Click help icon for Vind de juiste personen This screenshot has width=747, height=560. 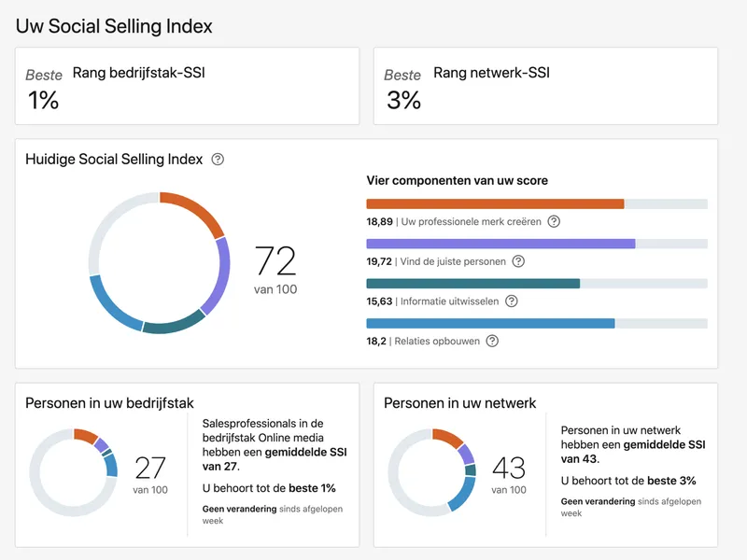click(x=518, y=261)
